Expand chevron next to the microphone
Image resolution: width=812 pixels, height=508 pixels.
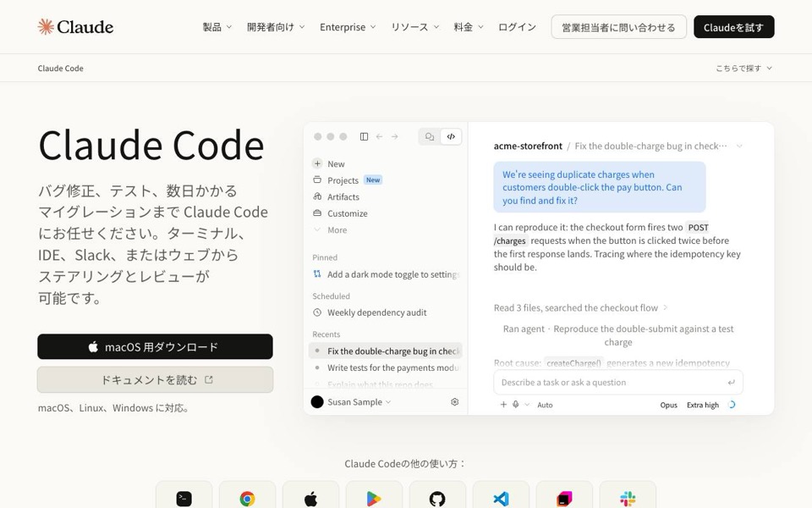pos(527,405)
